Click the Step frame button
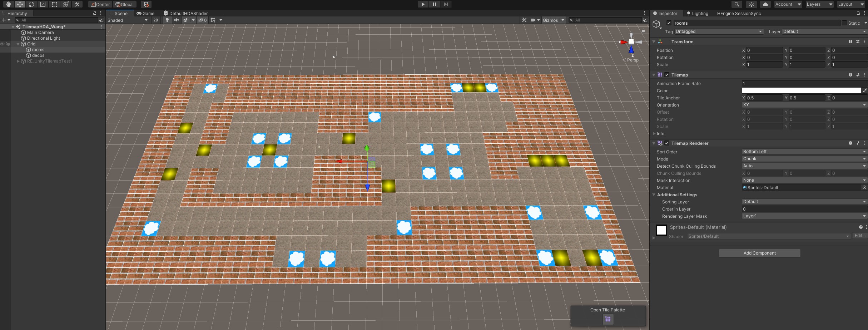868x330 pixels. 446,4
